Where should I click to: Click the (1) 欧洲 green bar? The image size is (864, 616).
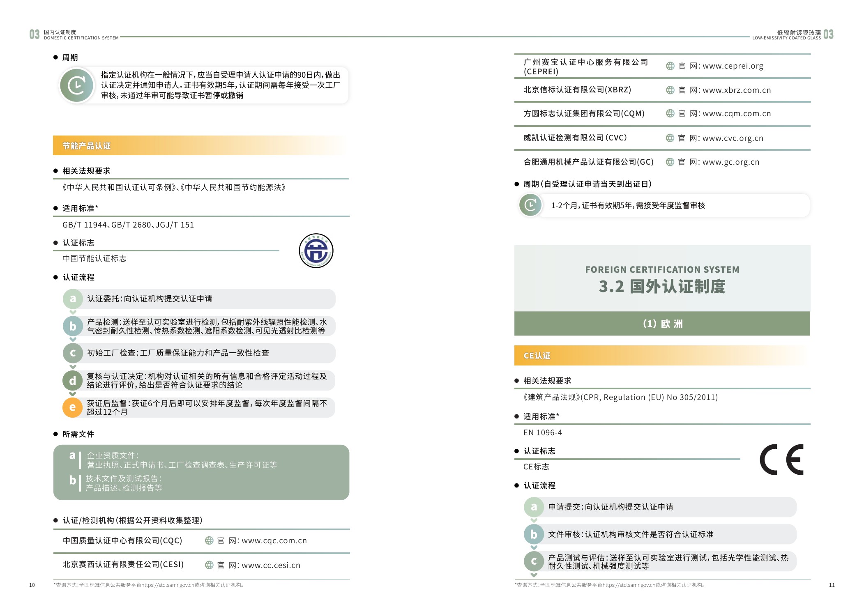click(x=662, y=324)
